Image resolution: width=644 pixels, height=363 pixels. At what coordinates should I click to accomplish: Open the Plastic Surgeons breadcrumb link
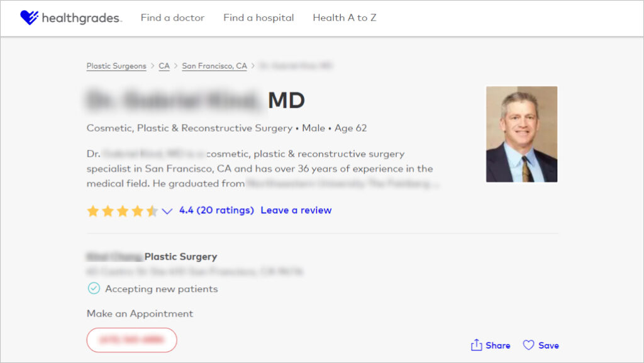click(116, 65)
